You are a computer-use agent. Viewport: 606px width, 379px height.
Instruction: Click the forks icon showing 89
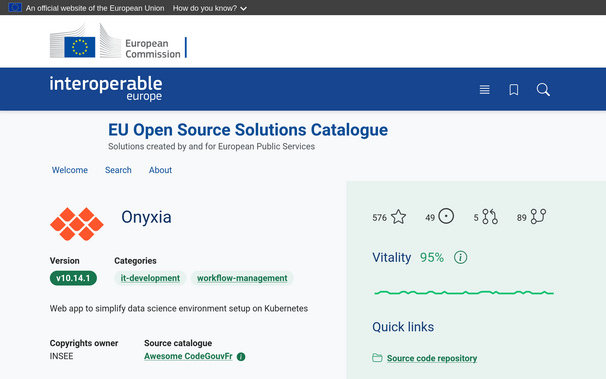click(538, 216)
